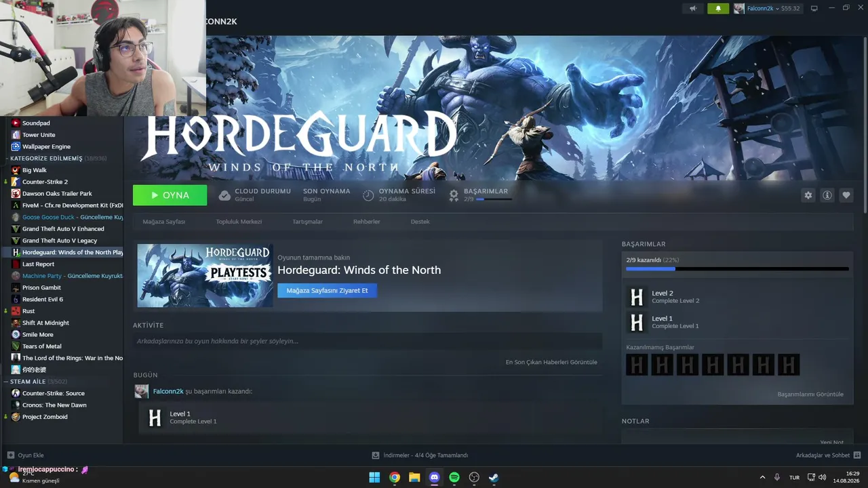Image resolution: width=868 pixels, height=488 pixels.
Task: Open File Explorer from taskbar
Action: (x=414, y=477)
